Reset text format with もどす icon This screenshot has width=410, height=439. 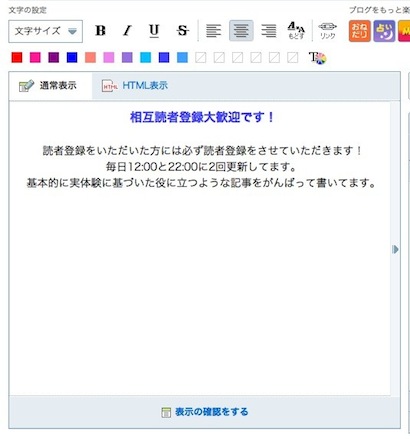click(296, 31)
